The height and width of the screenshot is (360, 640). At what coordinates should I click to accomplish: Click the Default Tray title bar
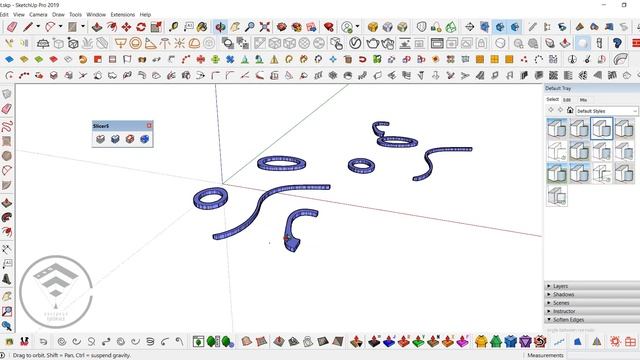pyautogui.click(x=592, y=88)
